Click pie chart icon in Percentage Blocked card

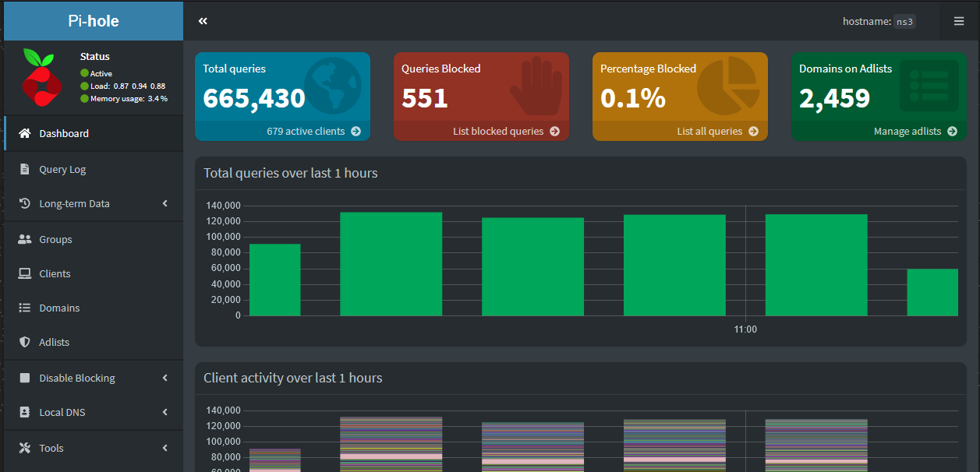(x=728, y=86)
